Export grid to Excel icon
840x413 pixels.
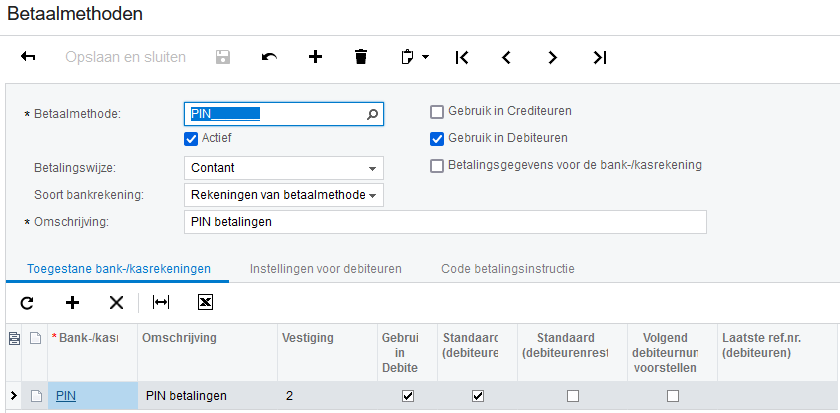pos(204,302)
